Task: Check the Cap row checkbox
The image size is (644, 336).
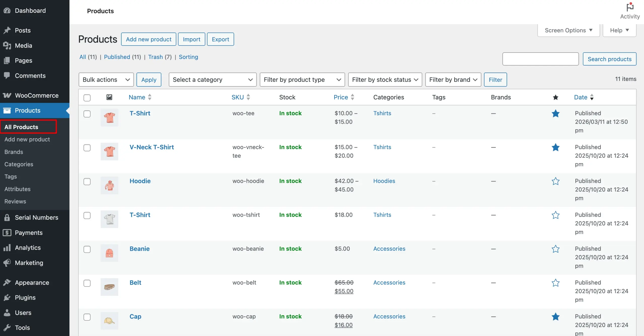Action: pos(87,317)
